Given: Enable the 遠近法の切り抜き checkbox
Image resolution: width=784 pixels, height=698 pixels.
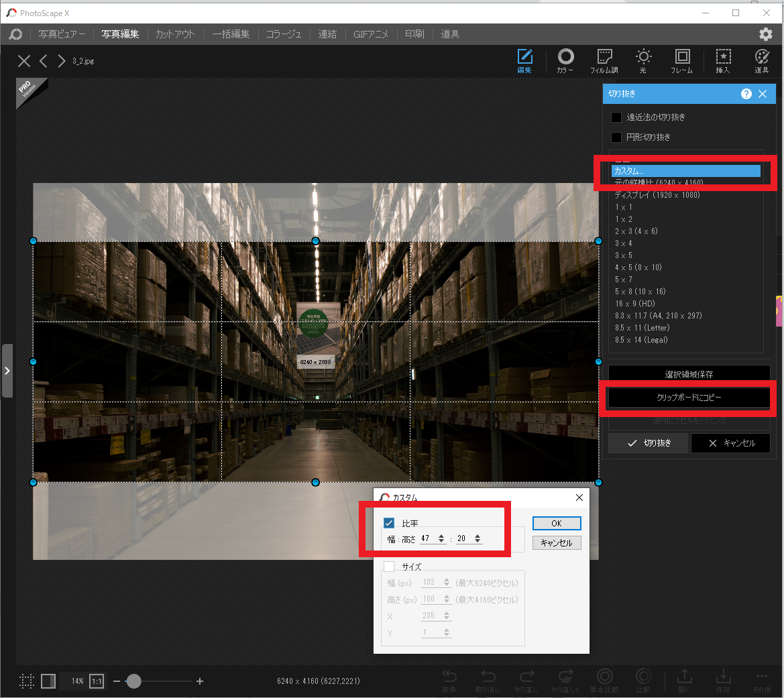Looking at the screenshot, I should click(616, 117).
